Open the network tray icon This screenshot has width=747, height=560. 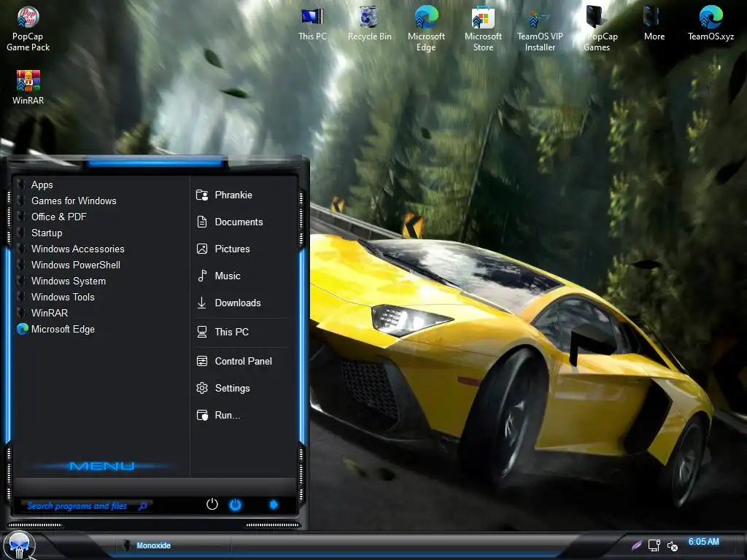pos(654,545)
